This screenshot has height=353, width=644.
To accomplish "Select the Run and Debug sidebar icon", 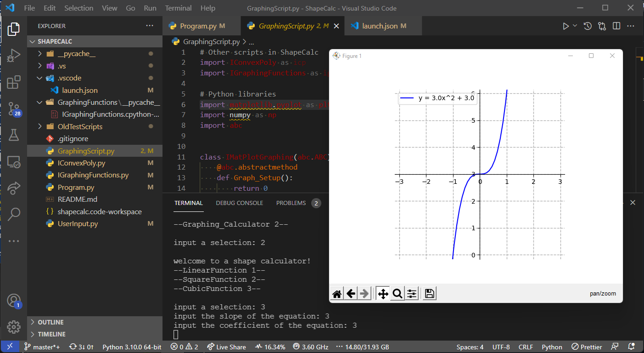I will [13, 56].
